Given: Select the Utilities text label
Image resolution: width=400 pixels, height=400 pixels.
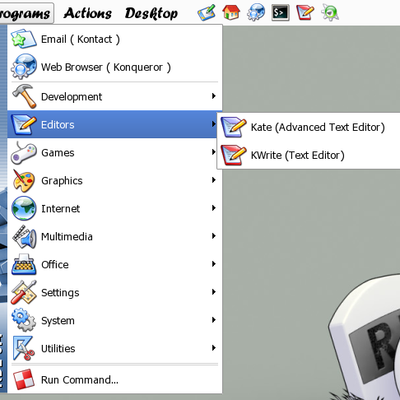Looking at the screenshot, I should [x=58, y=349].
